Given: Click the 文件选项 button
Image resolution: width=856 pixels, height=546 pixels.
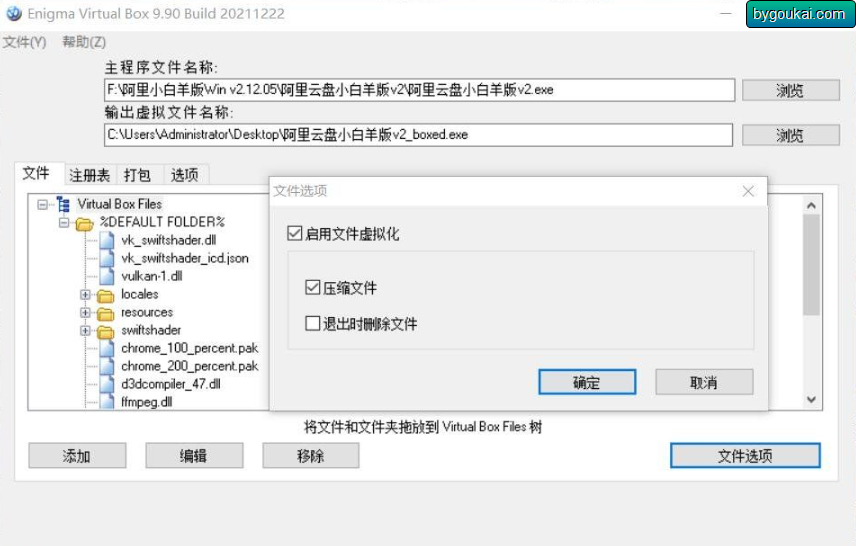Looking at the screenshot, I should coord(745,455).
